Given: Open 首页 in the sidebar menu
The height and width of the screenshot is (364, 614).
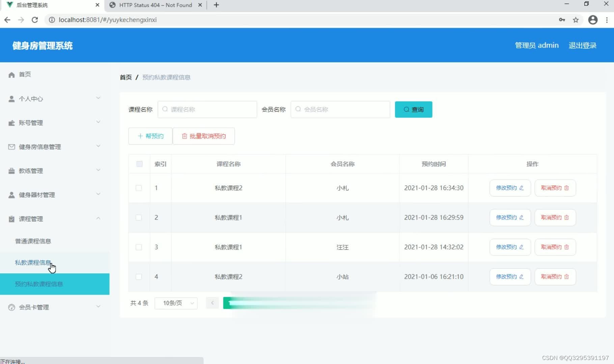Looking at the screenshot, I should coord(25,74).
